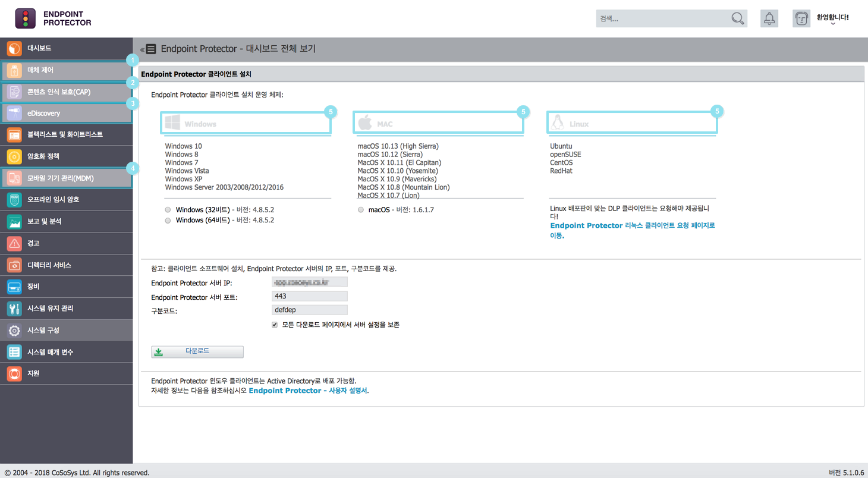
Task: Click the 'macOS 10.13 (High Sierra)' text
Action: (398, 146)
